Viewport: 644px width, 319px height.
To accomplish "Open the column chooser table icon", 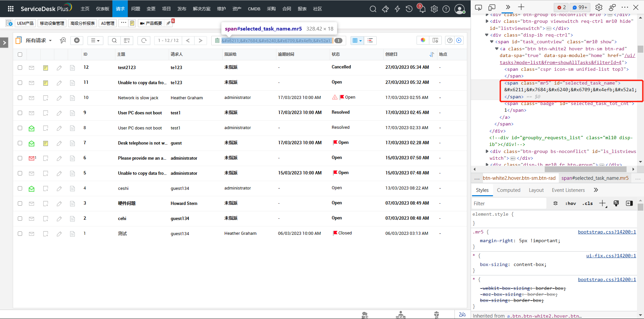I will pyautogui.click(x=127, y=40).
